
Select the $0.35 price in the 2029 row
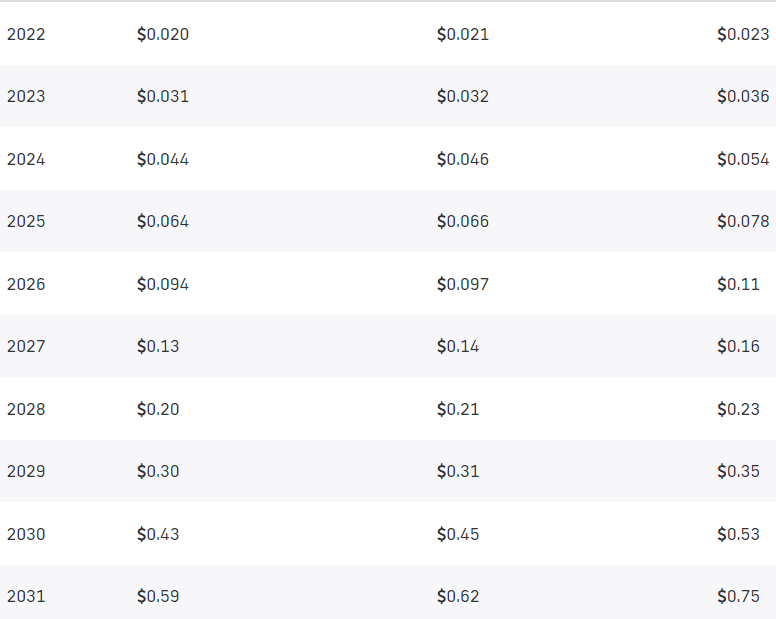(738, 471)
